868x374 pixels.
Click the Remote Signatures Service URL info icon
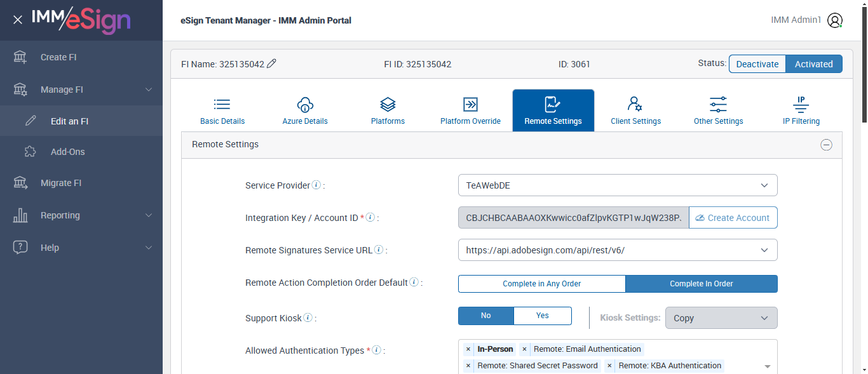pyautogui.click(x=378, y=250)
